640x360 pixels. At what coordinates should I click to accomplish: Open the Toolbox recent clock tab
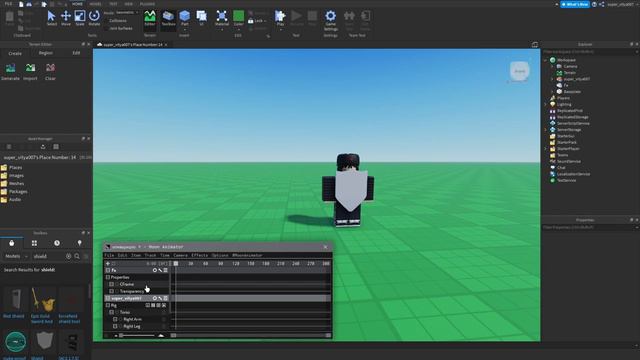[57, 243]
